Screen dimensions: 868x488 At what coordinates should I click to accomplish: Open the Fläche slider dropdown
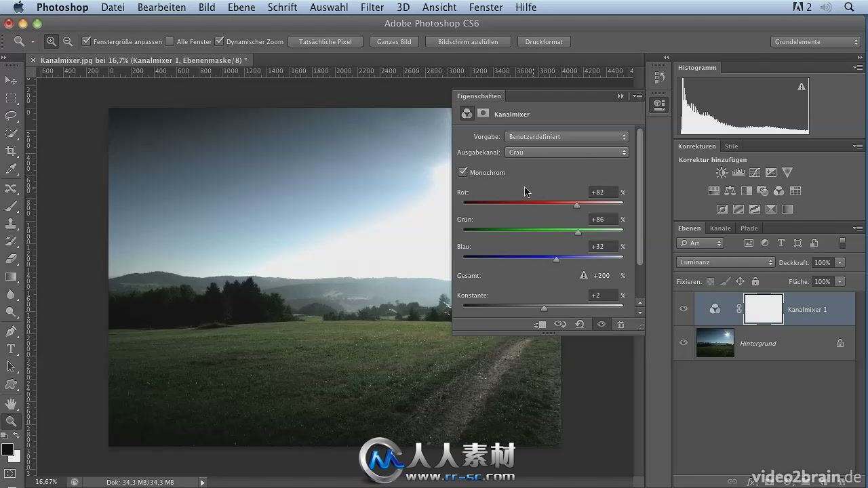click(840, 281)
